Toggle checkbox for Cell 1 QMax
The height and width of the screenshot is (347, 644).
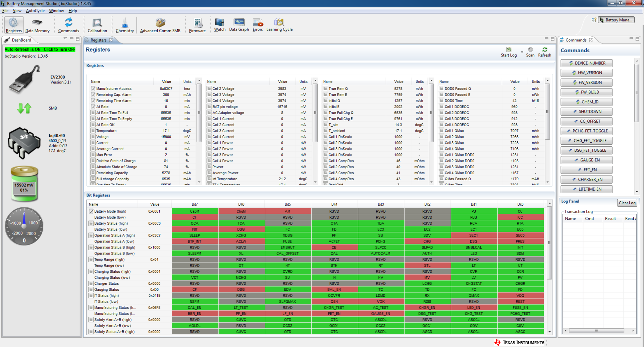point(441,131)
